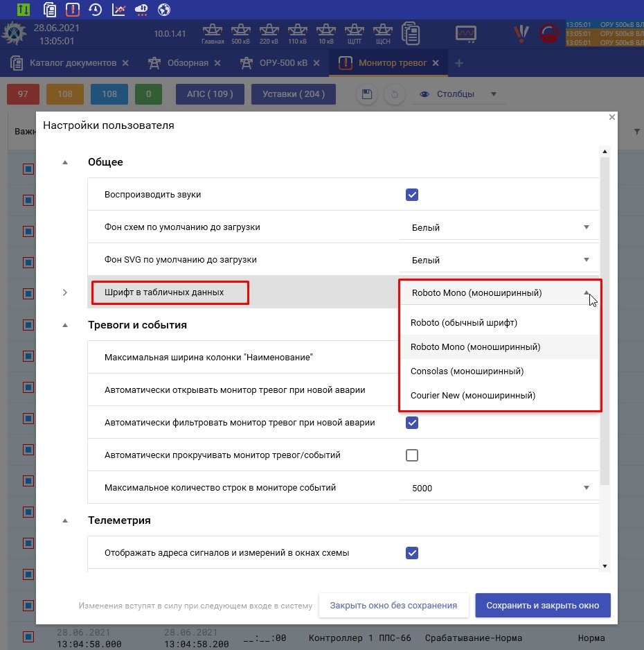Open max events rows dropdown showing 5000
Image resolution: width=644 pixels, height=650 pixels.
pyautogui.click(x=499, y=488)
